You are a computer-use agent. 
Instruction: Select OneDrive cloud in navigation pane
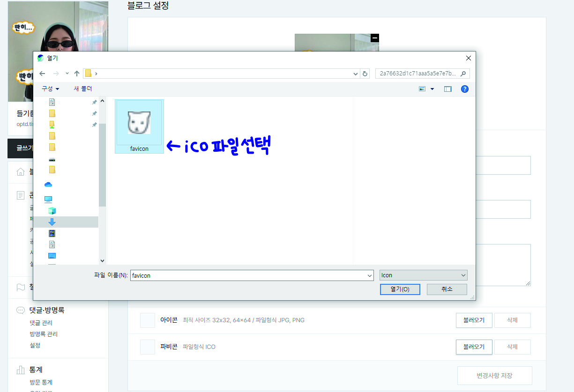(48, 185)
